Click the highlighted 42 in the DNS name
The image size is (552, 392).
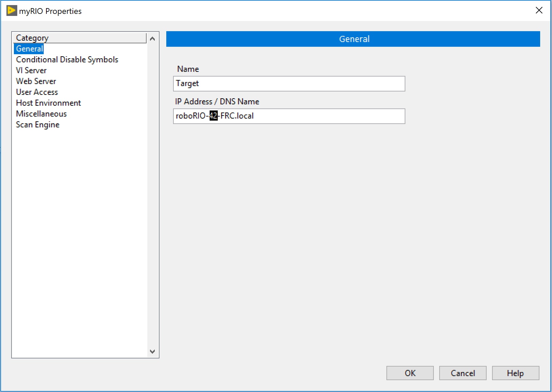pos(213,116)
